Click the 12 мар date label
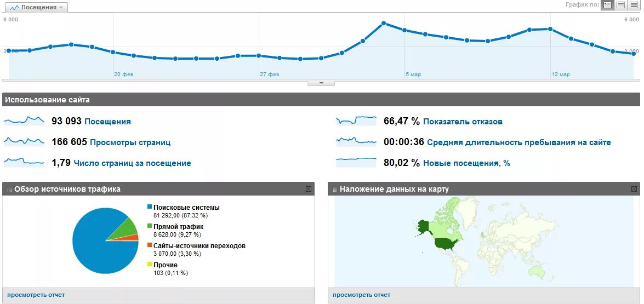This screenshot has width=644, height=304. coord(561,74)
